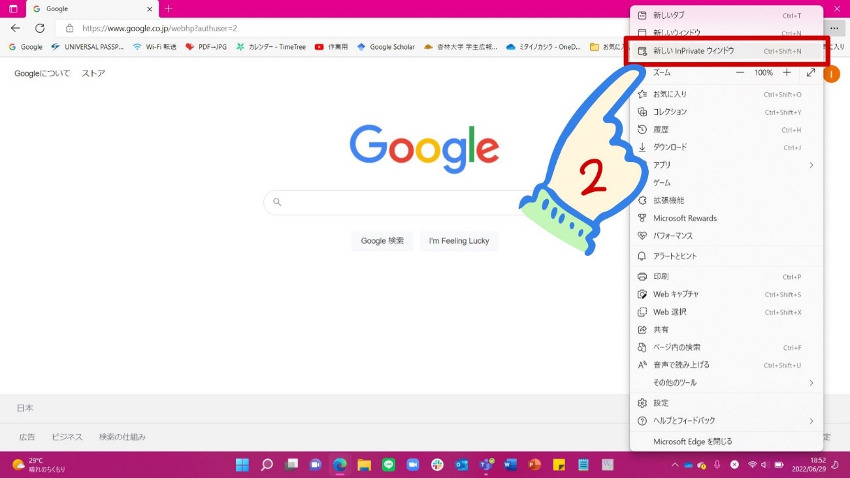This screenshot has width=850, height=478.
Task: Open PDF→JPG bookmark
Action: pos(206,47)
